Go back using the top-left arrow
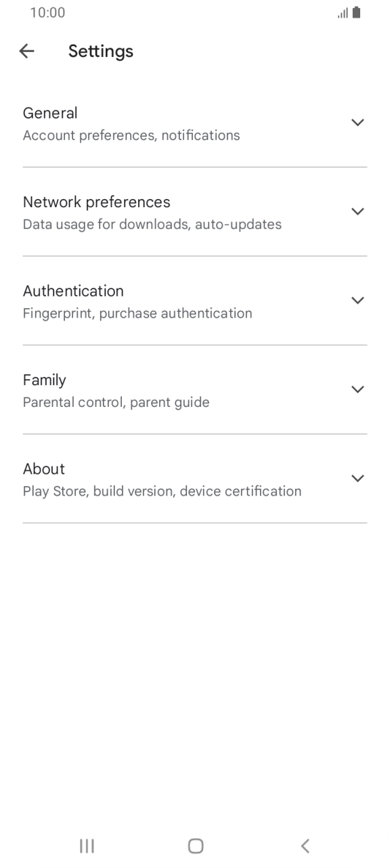The height and width of the screenshot is (868, 390). coord(26,51)
